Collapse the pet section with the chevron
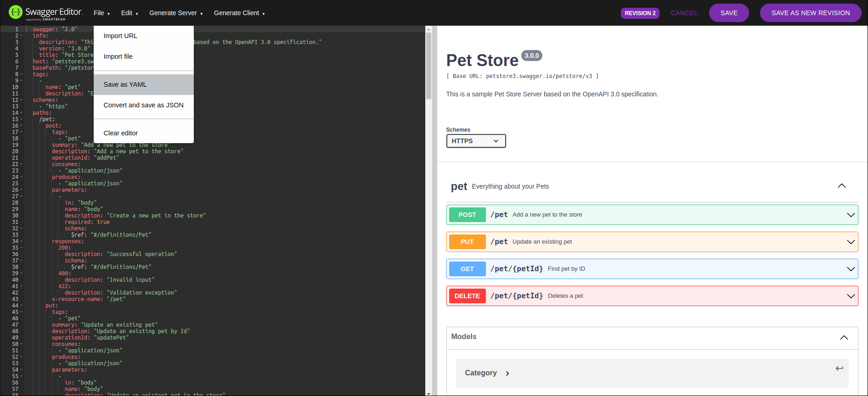The image size is (868, 396). coord(841,186)
